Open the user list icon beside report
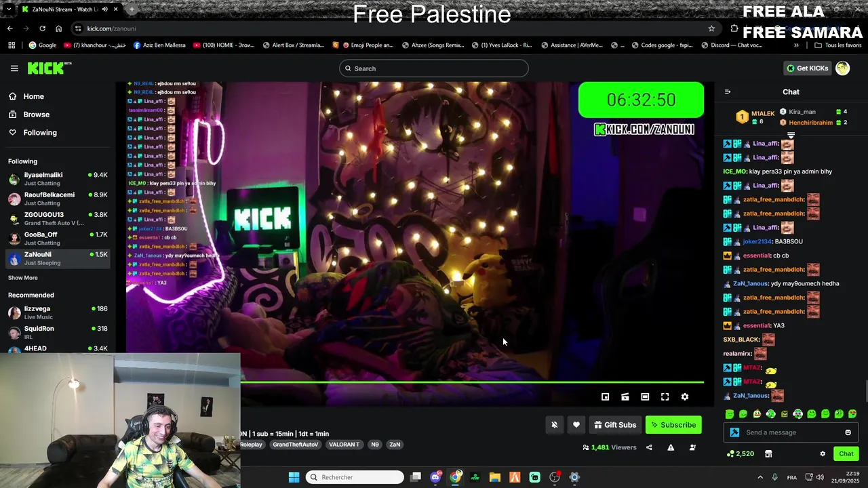 (x=692, y=447)
